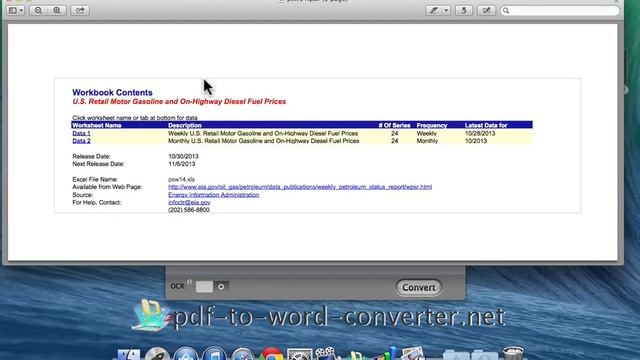The height and width of the screenshot is (360, 640).
Task: Click the Convert button
Action: coord(419,287)
